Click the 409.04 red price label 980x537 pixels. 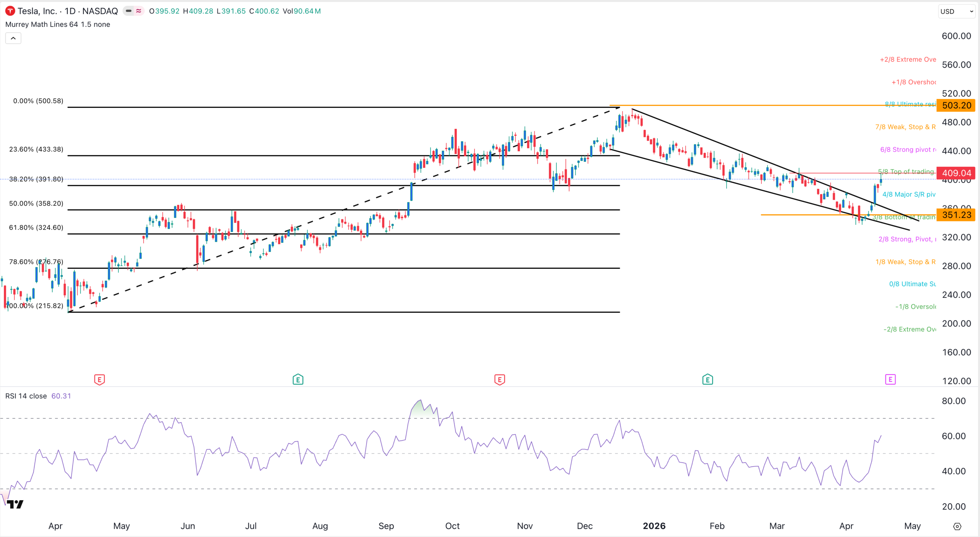(x=956, y=173)
